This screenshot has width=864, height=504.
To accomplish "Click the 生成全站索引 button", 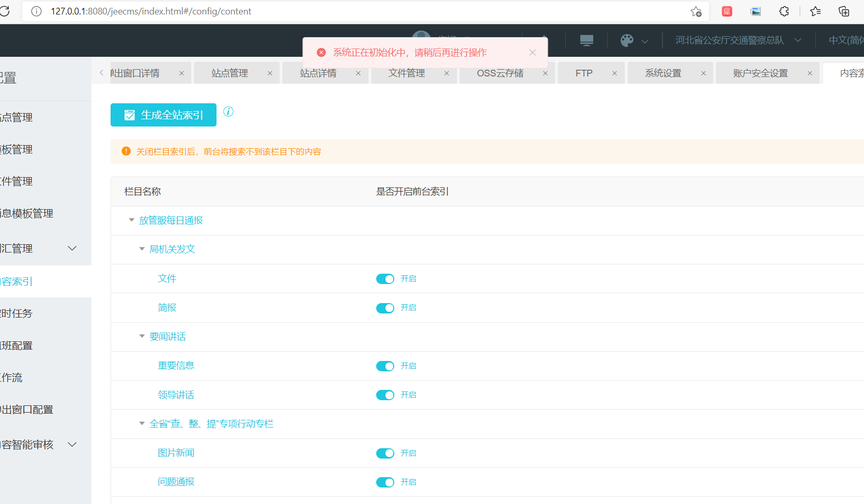I will (163, 115).
